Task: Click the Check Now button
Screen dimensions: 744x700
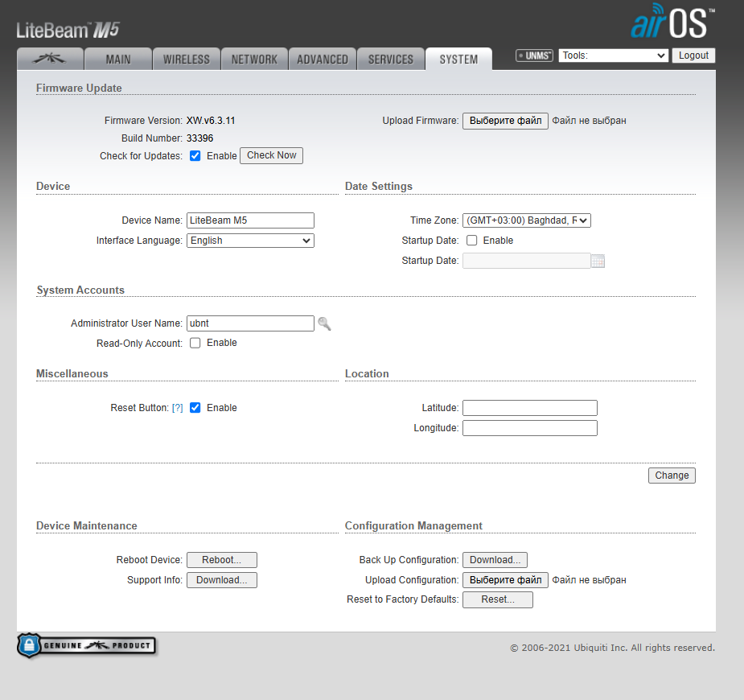Action: (271, 155)
